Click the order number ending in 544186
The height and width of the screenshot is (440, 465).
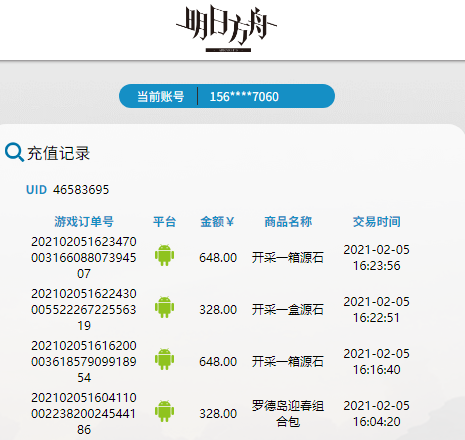coord(84,413)
